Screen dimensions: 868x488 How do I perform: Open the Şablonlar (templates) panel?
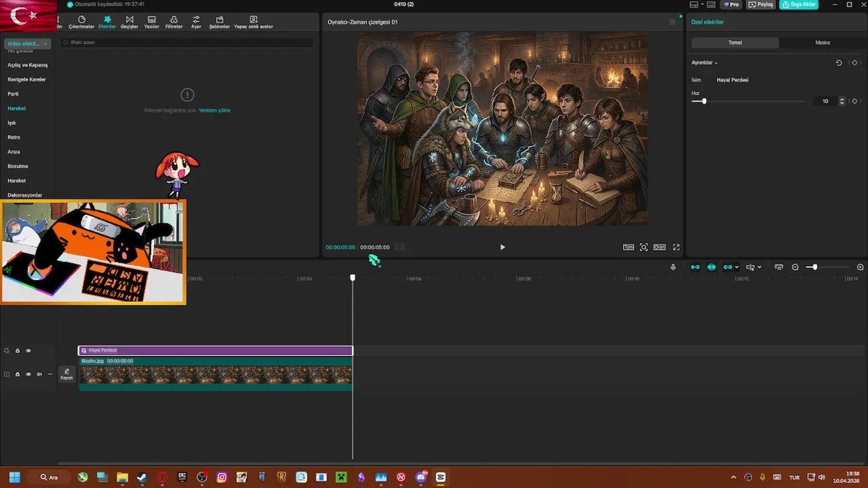(x=220, y=22)
